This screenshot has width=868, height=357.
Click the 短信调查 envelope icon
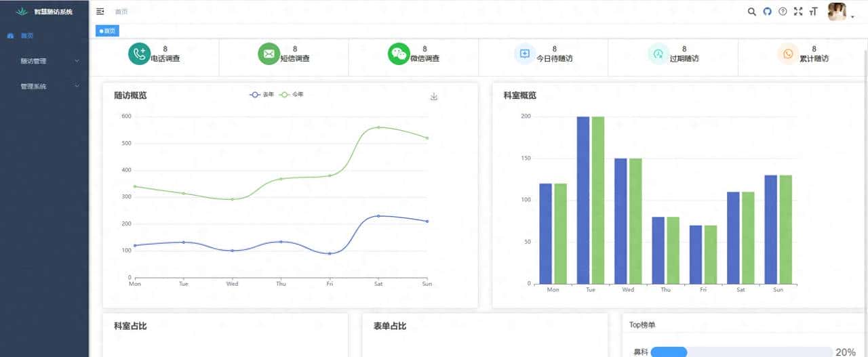269,54
